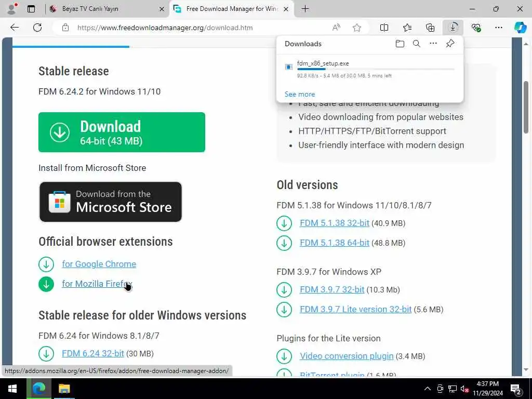Download FDM 6.24 32-bit link
This screenshot has height=399, width=532.
93,353
